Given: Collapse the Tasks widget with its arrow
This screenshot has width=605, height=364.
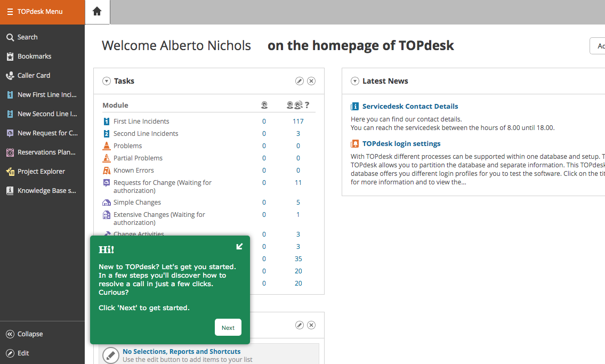Looking at the screenshot, I should (x=107, y=82).
